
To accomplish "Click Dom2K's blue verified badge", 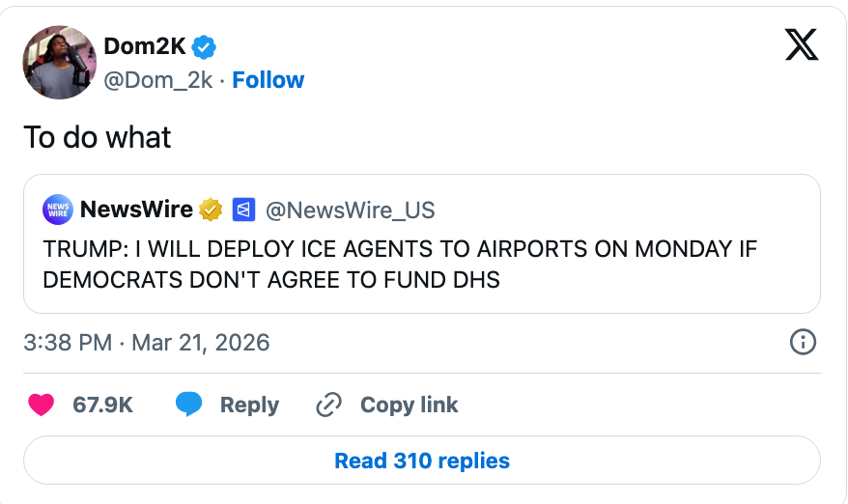I will pyautogui.click(x=204, y=45).
